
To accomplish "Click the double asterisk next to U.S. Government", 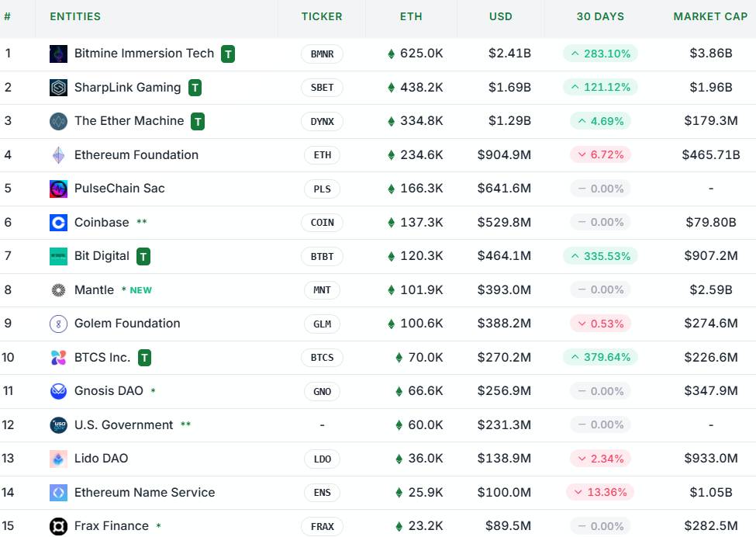I will (185, 424).
